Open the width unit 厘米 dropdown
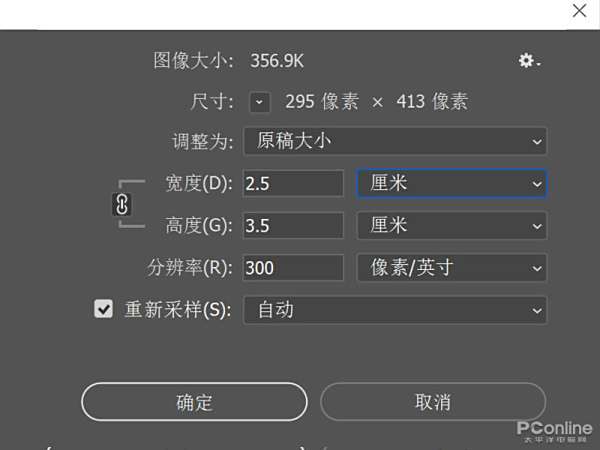600x450 pixels. pyautogui.click(x=451, y=183)
